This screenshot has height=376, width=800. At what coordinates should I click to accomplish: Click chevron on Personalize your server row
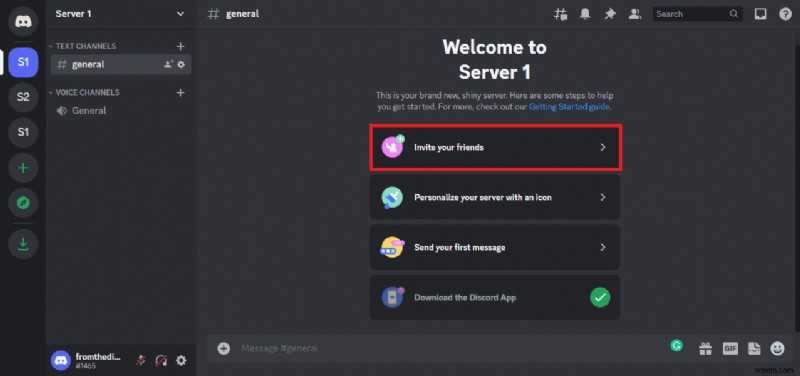(x=603, y=197)
